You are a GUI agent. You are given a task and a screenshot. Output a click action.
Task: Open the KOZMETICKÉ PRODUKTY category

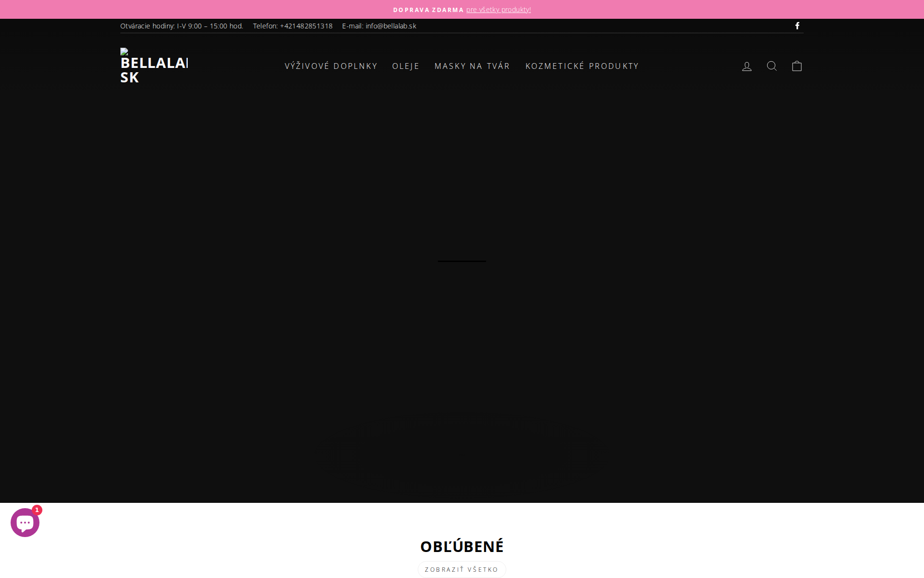582,66
